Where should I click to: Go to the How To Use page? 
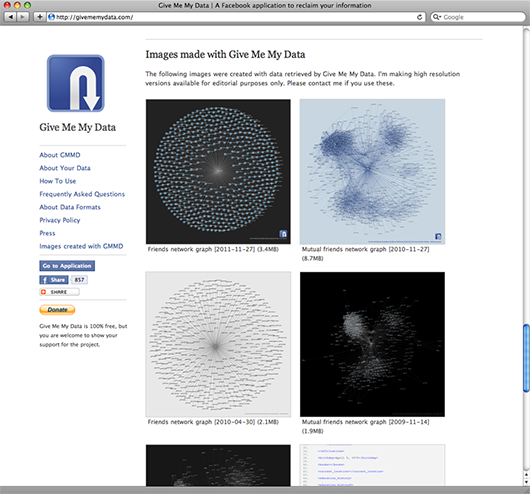(x=58, y=181)
